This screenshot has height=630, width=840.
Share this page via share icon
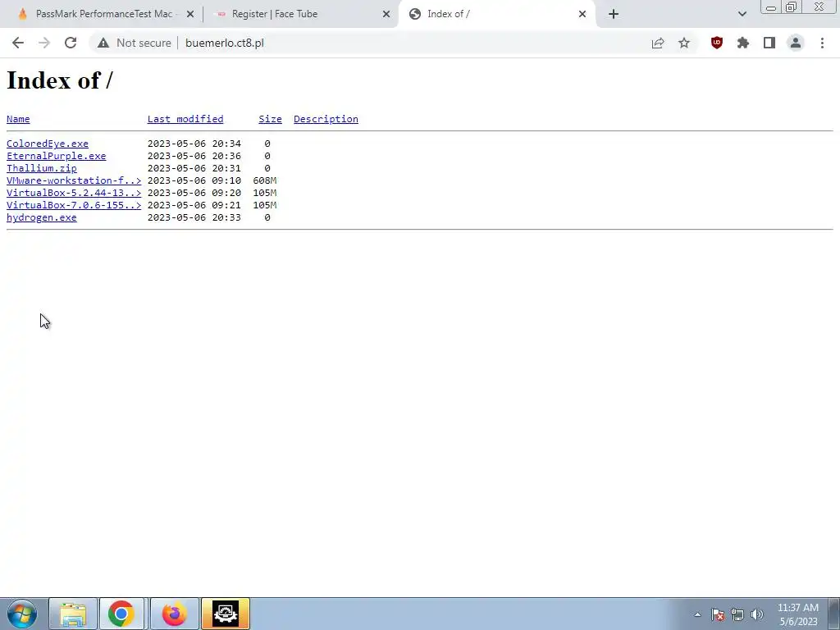658,43
